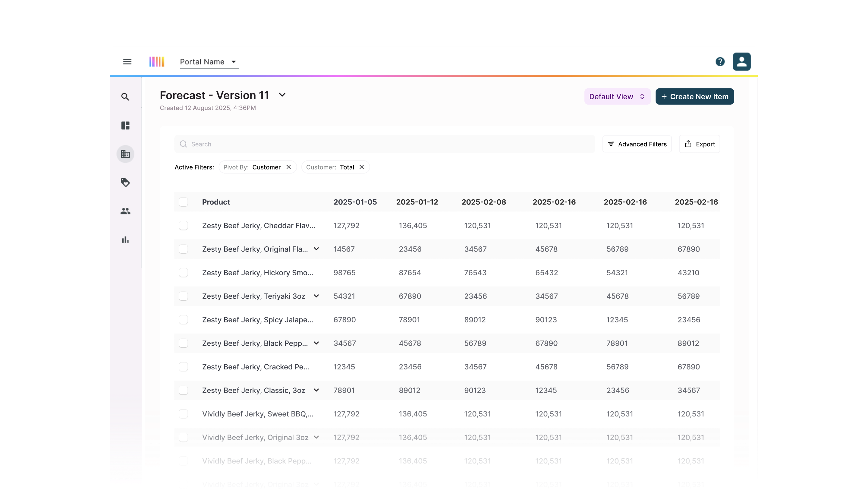Open the hamburger menu
The width and height of the screenshot is (868, 500).
[127, 62]
